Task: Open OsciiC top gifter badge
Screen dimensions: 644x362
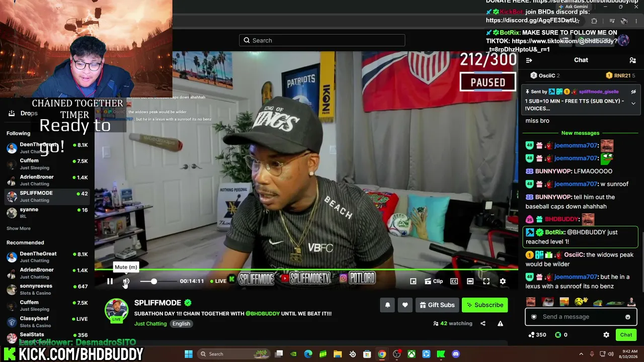Action: [545, 75]
